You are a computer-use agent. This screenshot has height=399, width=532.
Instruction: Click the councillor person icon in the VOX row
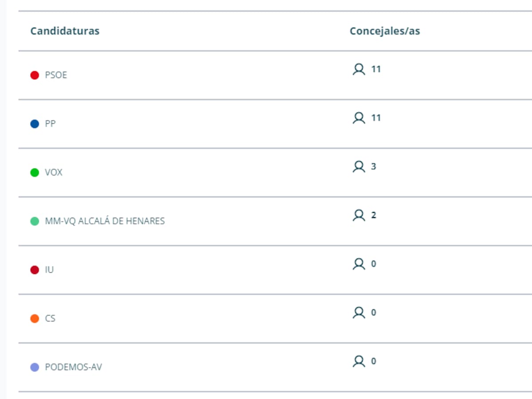point(359,167)
